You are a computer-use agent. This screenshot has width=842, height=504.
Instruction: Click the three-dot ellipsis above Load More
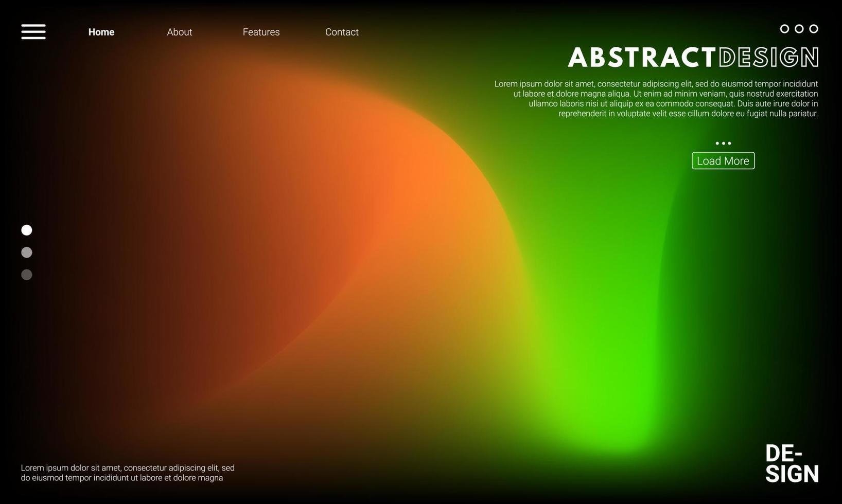[x=723, y=143]
